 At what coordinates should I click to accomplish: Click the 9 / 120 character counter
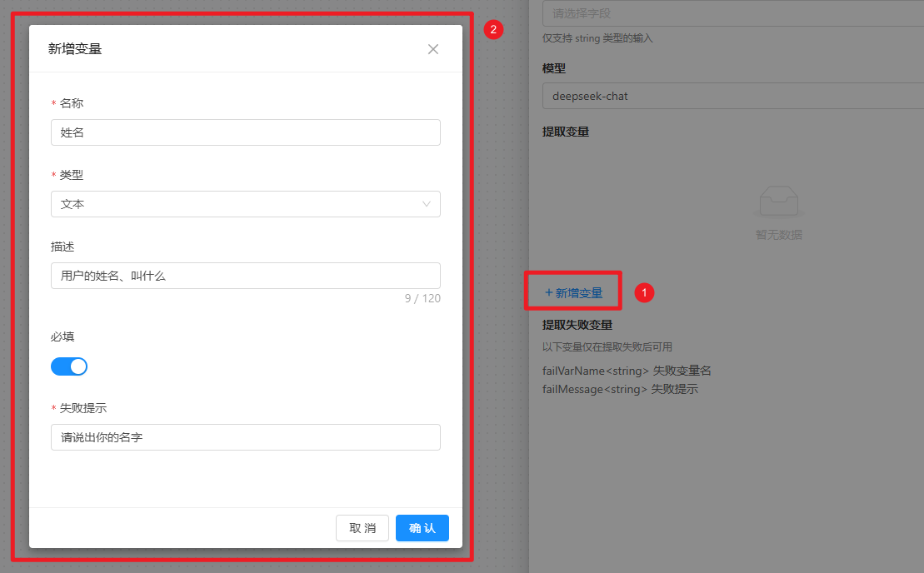(422, 298)
